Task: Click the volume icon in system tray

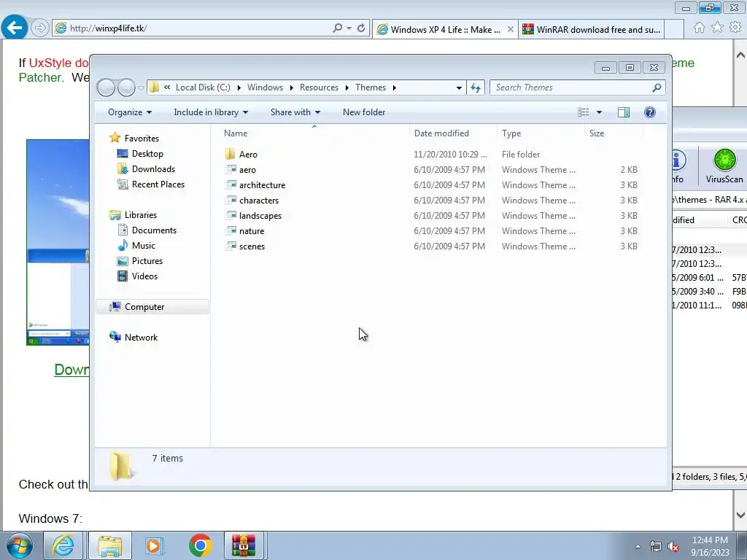Action: click(x=673, y=547)
